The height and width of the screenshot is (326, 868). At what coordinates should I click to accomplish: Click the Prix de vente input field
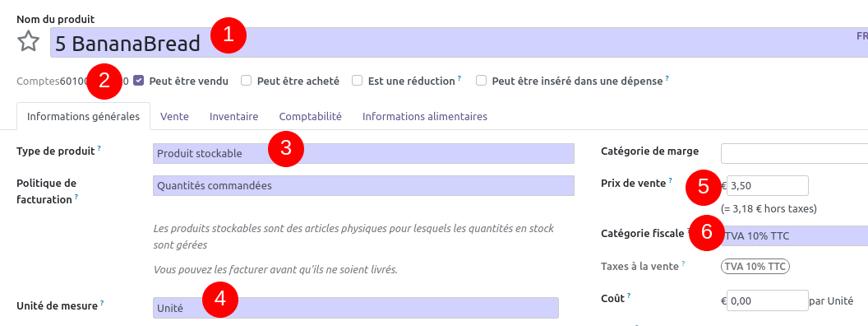tap(767, 186)
